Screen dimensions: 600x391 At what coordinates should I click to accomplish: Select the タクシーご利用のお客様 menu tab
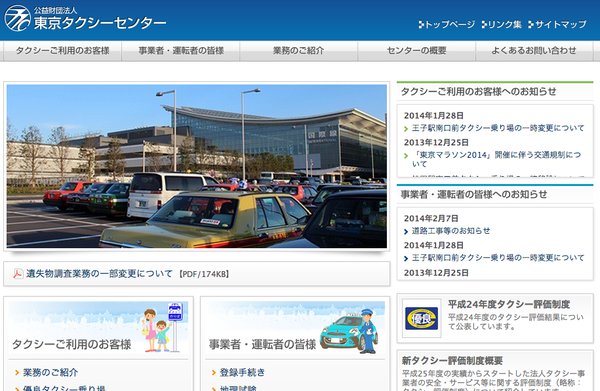point(62,51)
